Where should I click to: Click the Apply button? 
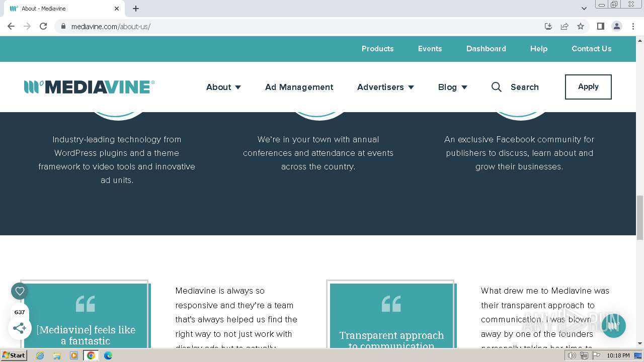[588, 87]
